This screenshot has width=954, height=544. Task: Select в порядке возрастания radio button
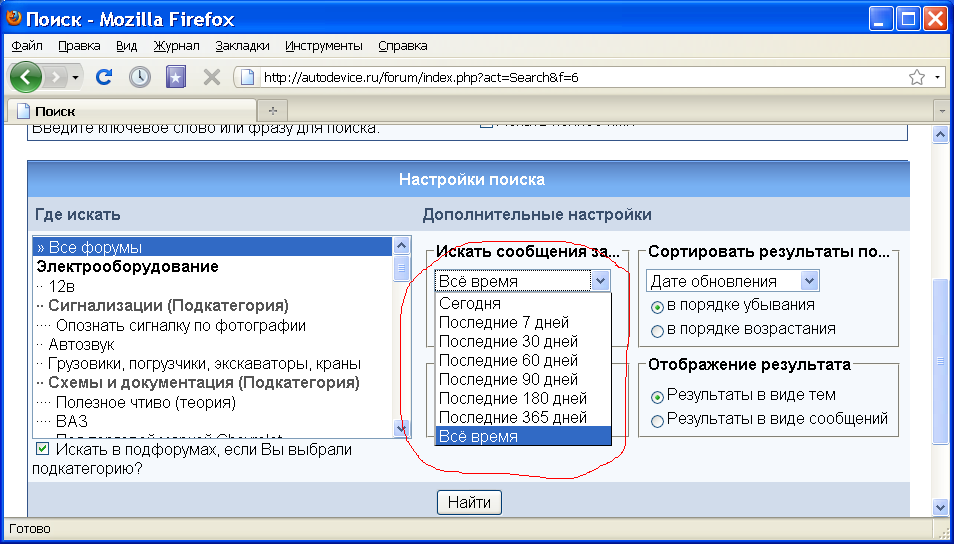[x=657, y=332]
